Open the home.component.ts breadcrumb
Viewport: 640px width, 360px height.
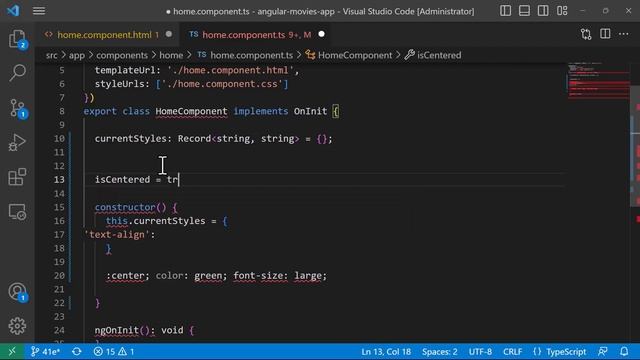click(245, 55)
